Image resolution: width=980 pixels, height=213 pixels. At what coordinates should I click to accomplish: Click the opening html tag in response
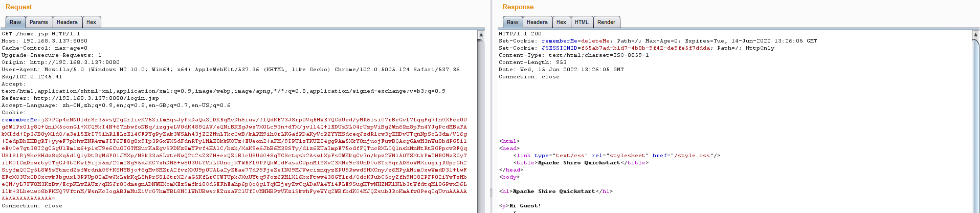point(509,141)
